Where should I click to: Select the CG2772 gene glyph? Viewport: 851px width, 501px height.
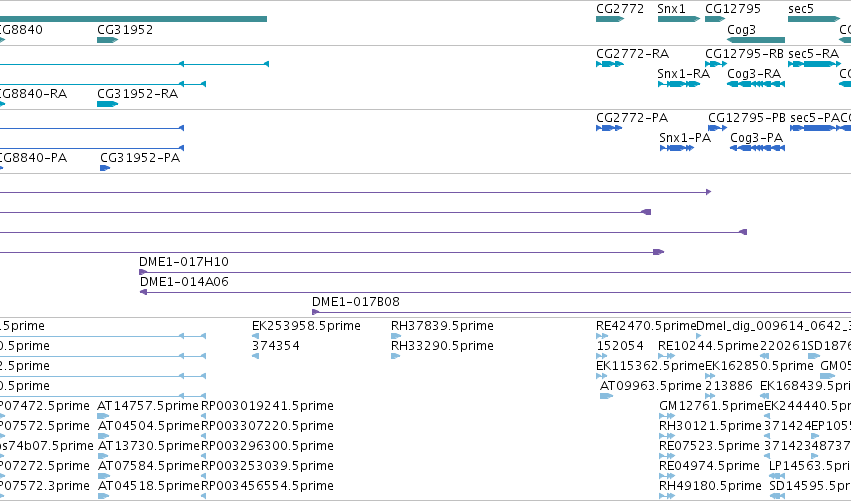(x=610, y=19)
